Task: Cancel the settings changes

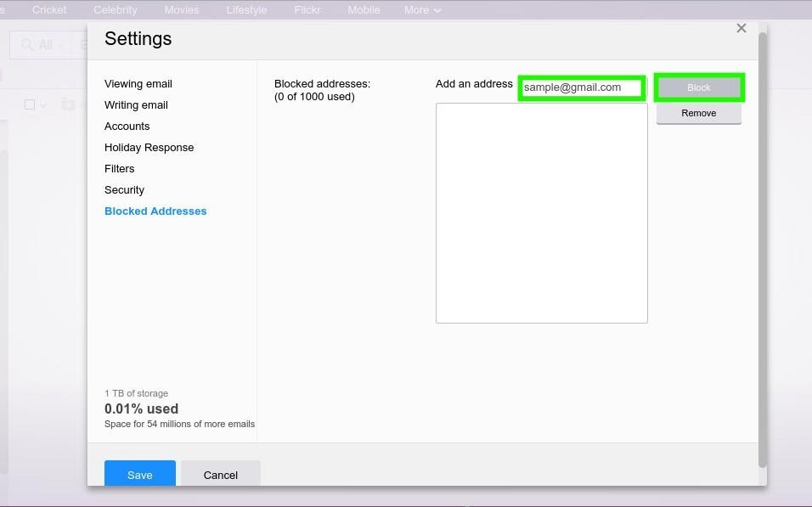Action: click(x=220, y=475)
